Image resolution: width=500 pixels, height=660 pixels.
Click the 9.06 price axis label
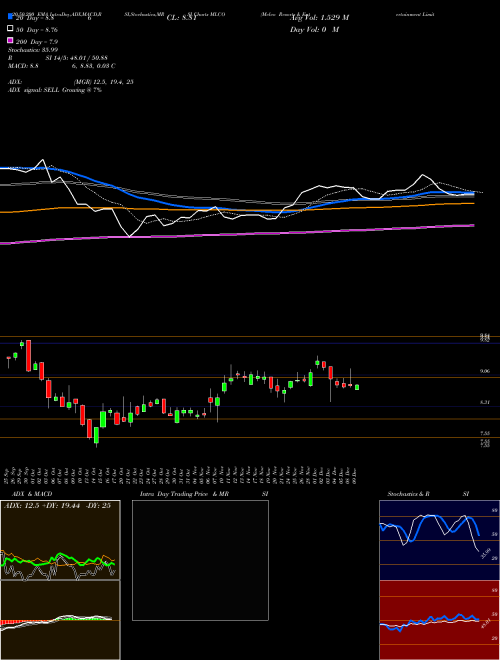click(484, 371)
